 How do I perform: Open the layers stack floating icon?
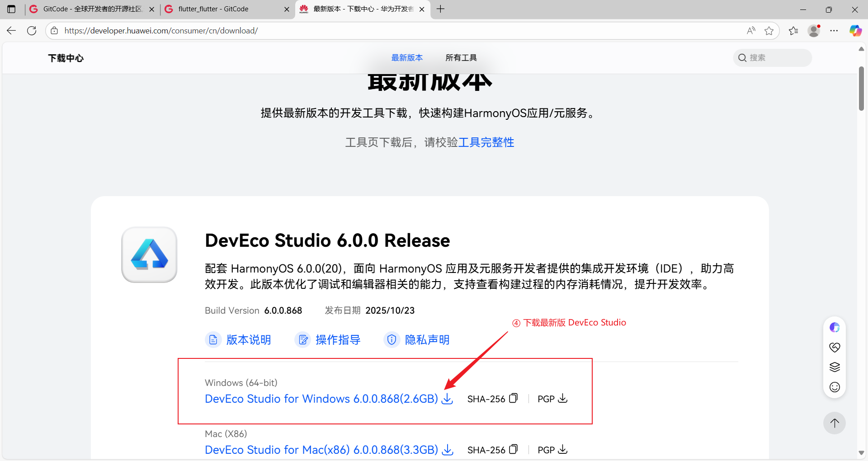point(835,367)
